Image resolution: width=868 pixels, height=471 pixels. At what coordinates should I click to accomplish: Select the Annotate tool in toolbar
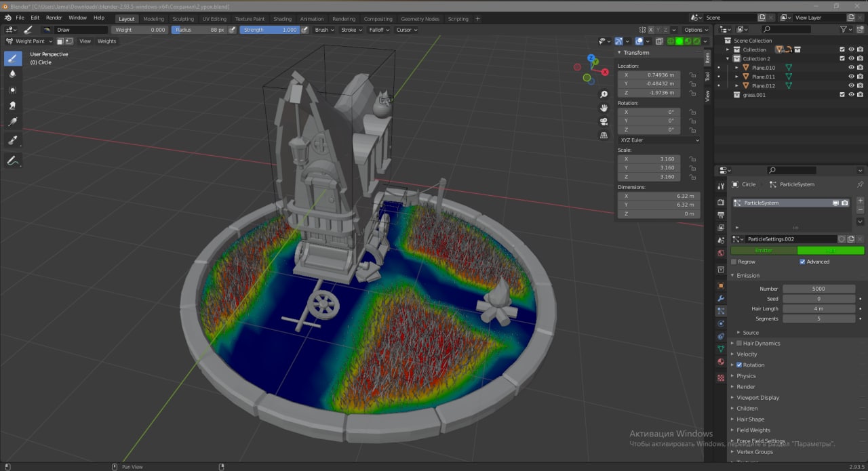point(13,161)
